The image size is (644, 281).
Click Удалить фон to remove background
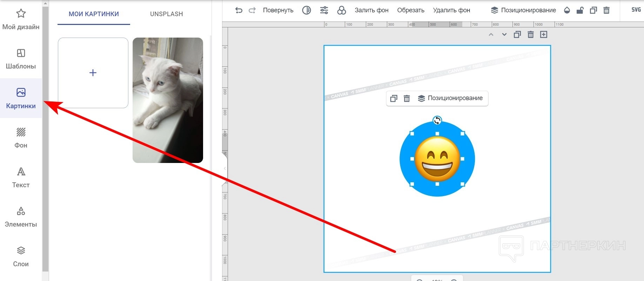pos(451,10)
